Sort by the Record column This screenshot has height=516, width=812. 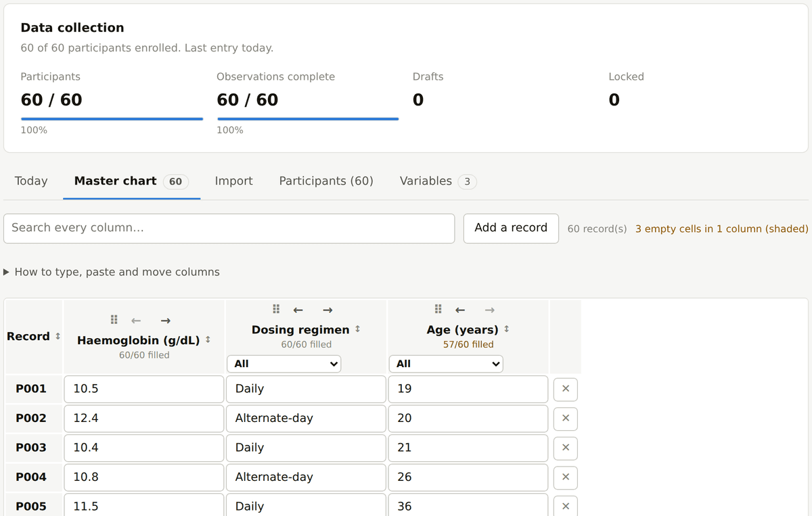34,336
